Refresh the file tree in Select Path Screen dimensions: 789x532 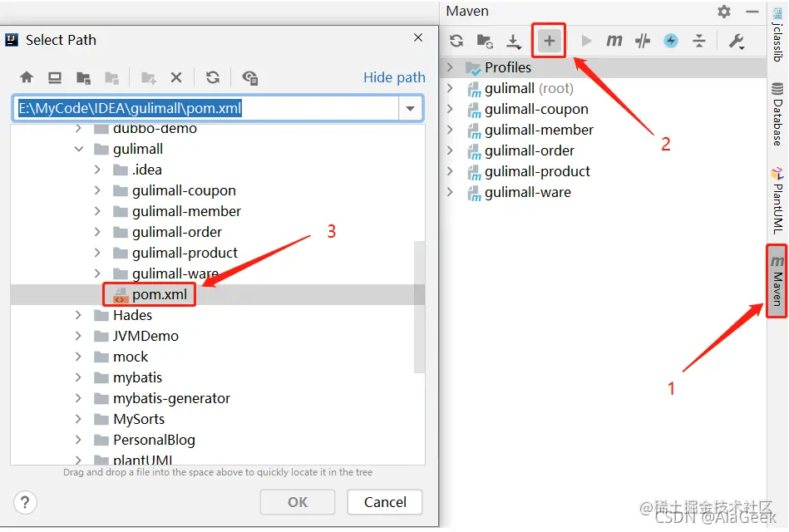point(213,77)
